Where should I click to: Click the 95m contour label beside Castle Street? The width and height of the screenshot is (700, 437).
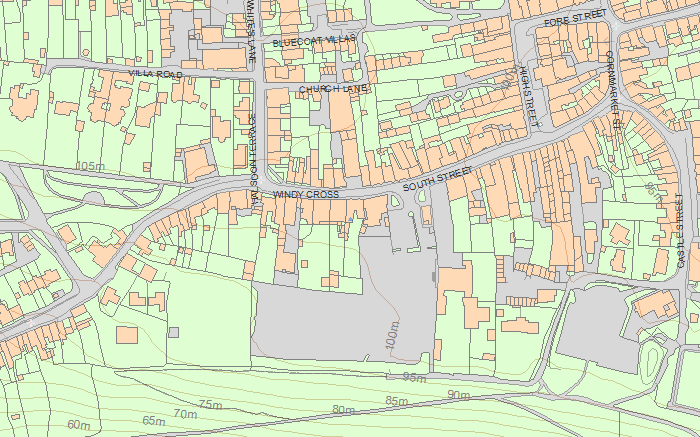[x=653, y=193]
